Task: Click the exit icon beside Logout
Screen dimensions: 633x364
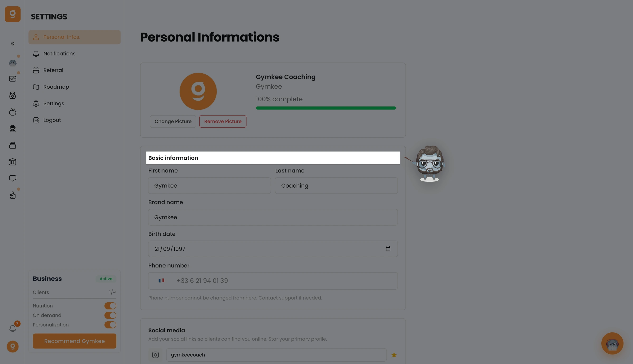Action: 36,120
